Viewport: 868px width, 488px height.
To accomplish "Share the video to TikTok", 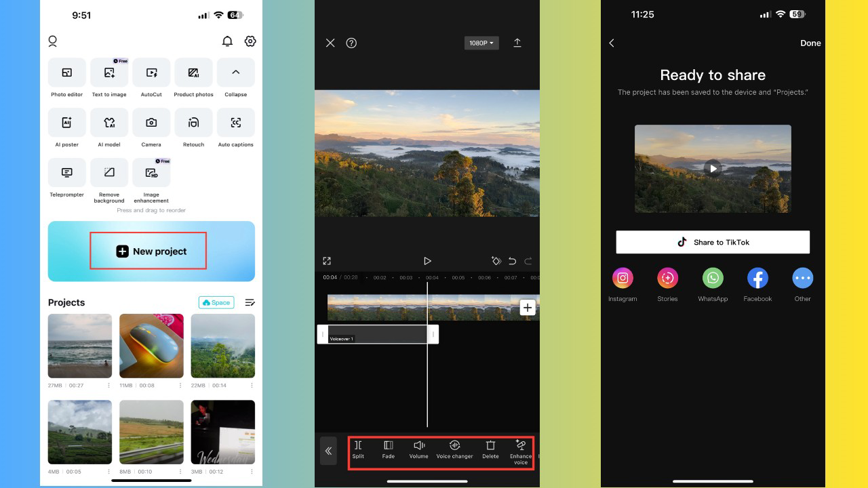I will (x=713, y=242).
